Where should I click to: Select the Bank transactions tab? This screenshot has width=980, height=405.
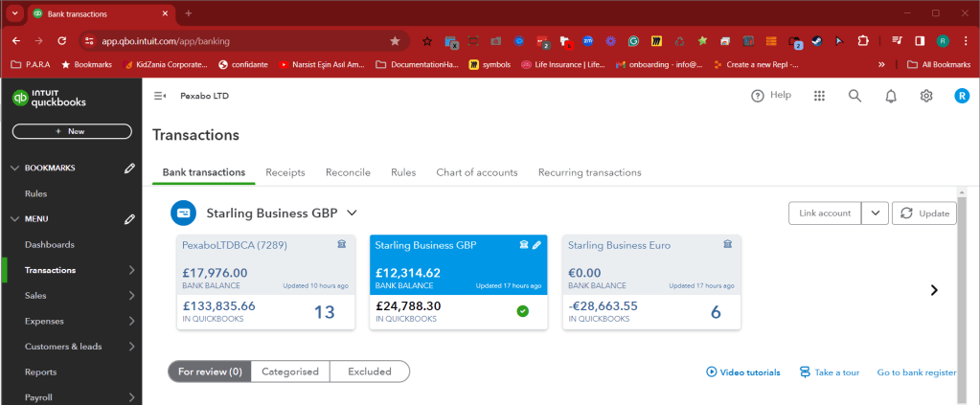point(204,172)
